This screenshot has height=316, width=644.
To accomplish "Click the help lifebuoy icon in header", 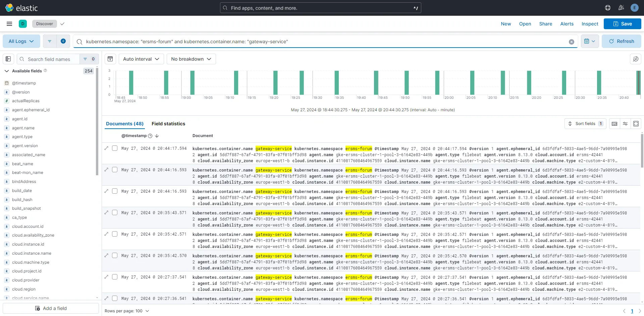I will click(608, 8).
